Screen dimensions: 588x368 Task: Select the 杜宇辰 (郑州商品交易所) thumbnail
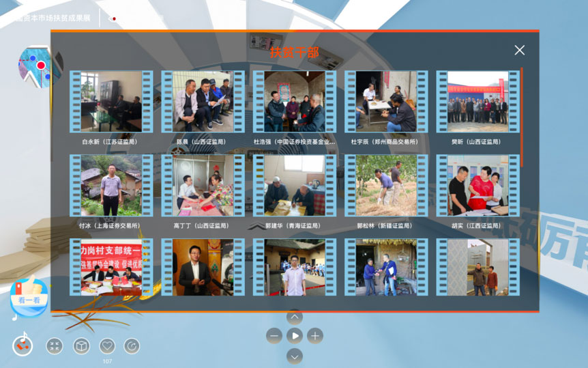point(385,102)
